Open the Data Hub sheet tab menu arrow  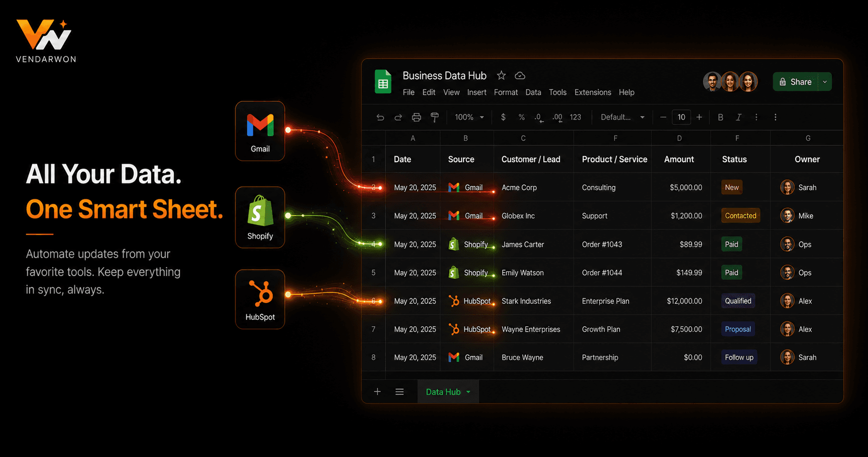tap(468, 392)
